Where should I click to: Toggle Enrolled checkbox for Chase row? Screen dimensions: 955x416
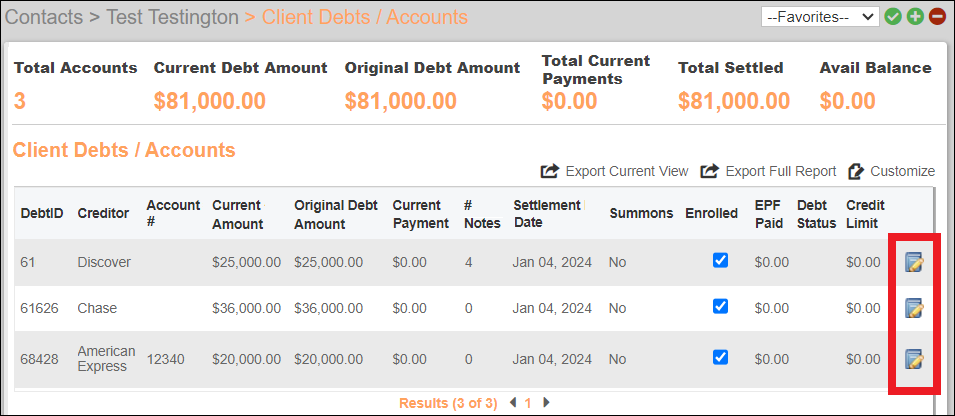pyautogui.click(x=721, y=306)
